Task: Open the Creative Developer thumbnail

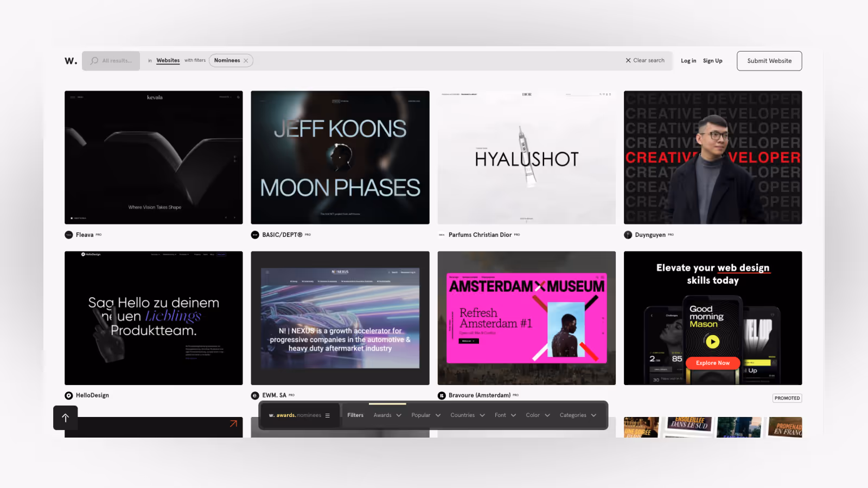Action: click(713, 157)
